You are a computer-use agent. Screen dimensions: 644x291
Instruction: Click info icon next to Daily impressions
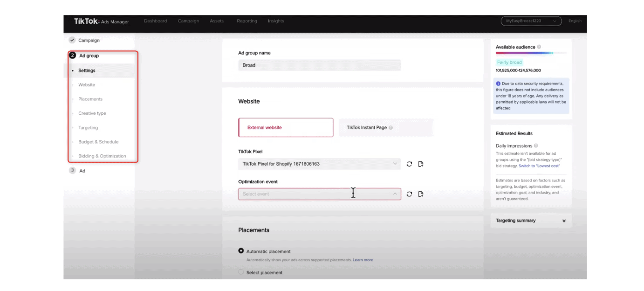click(x=536, y=146)
